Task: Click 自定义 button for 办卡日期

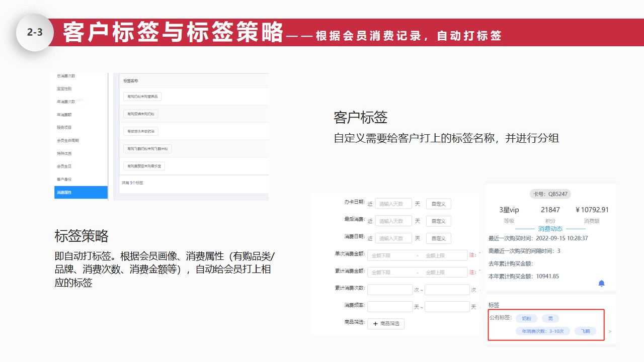Action: pyautogui.click(x=438, y=204)
